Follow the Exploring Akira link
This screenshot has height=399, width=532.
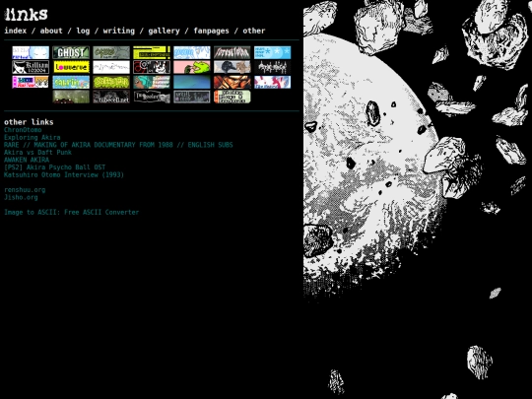point(33,137)
